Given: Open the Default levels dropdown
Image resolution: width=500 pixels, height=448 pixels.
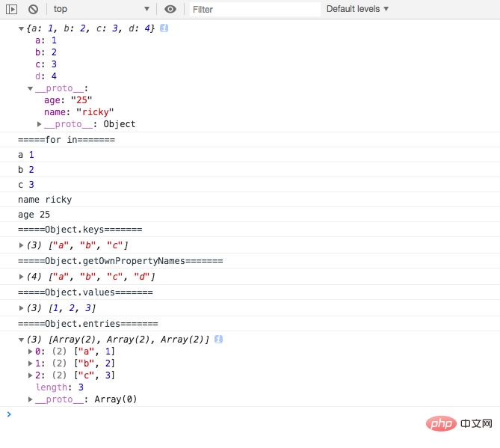Looking at the screenshot, I should [x=357, y=9].
